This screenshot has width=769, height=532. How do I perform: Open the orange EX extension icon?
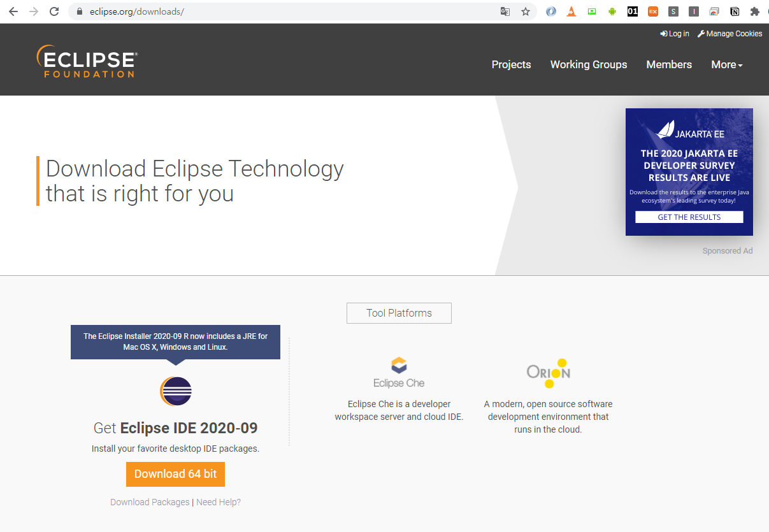pos(653,11)
